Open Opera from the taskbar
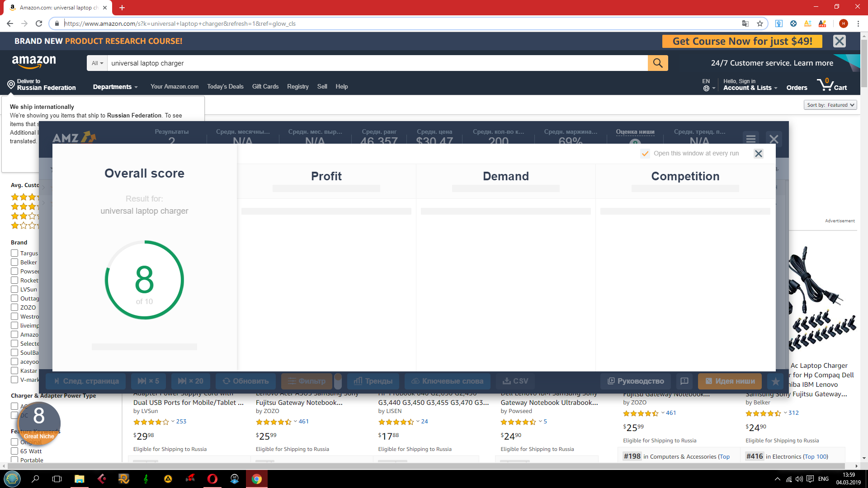The width and height of the screenshot is (868, 488). pos(212,479)
